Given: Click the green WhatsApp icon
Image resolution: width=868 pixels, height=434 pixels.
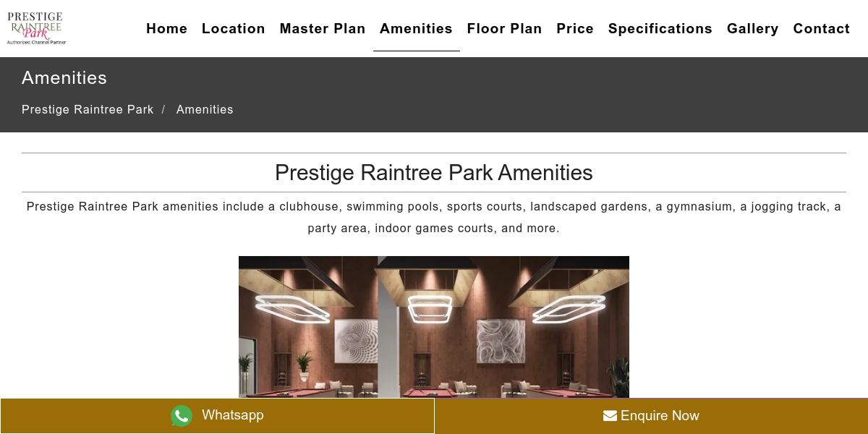Looking at the screenshot, I should (x=182, y=416).
